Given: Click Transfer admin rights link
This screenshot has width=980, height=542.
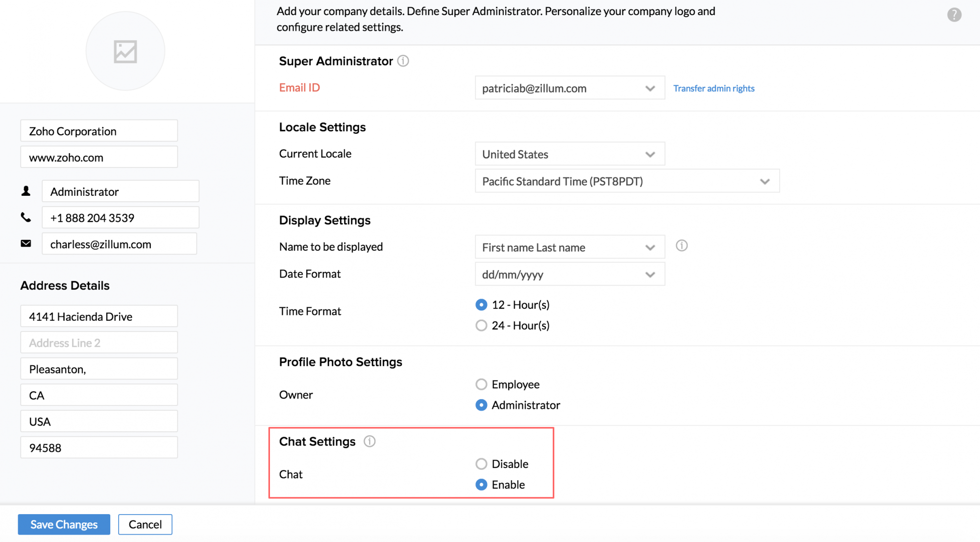Looking at the screenshot, I should pos(713,88).
